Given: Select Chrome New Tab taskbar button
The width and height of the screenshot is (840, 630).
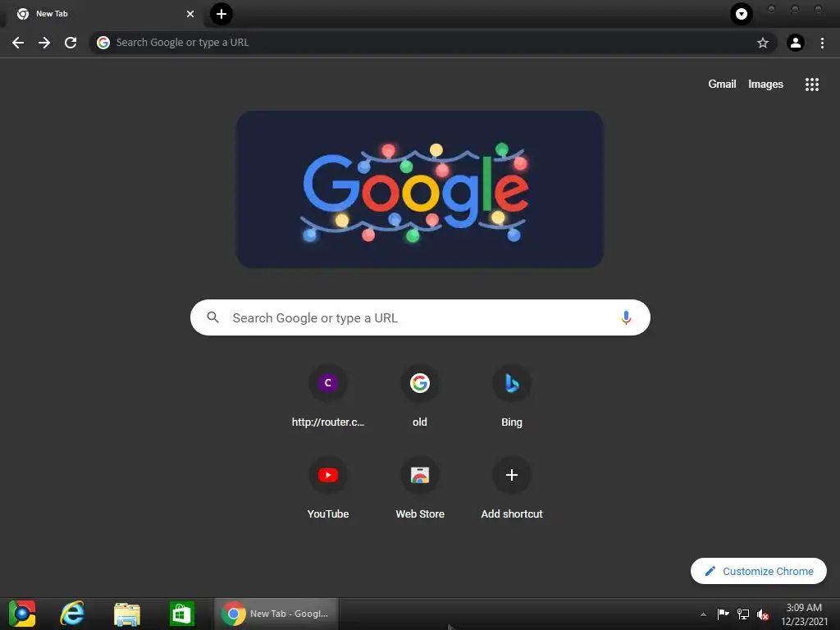Looking at the screenshot, I should (x=276, y=614).
